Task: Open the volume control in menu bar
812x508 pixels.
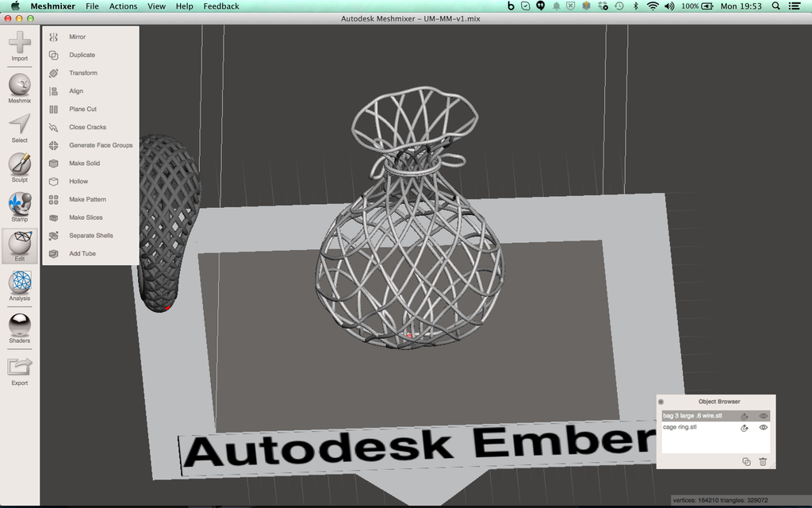Action: coord(669,6)
